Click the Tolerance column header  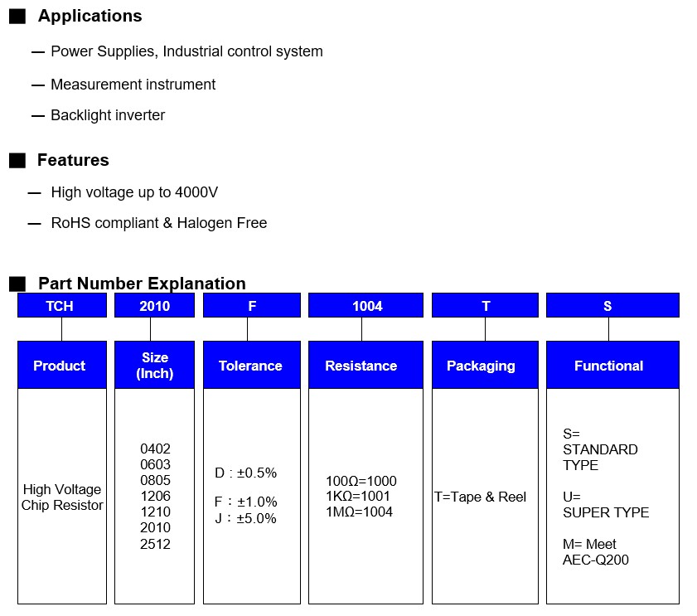251,366
